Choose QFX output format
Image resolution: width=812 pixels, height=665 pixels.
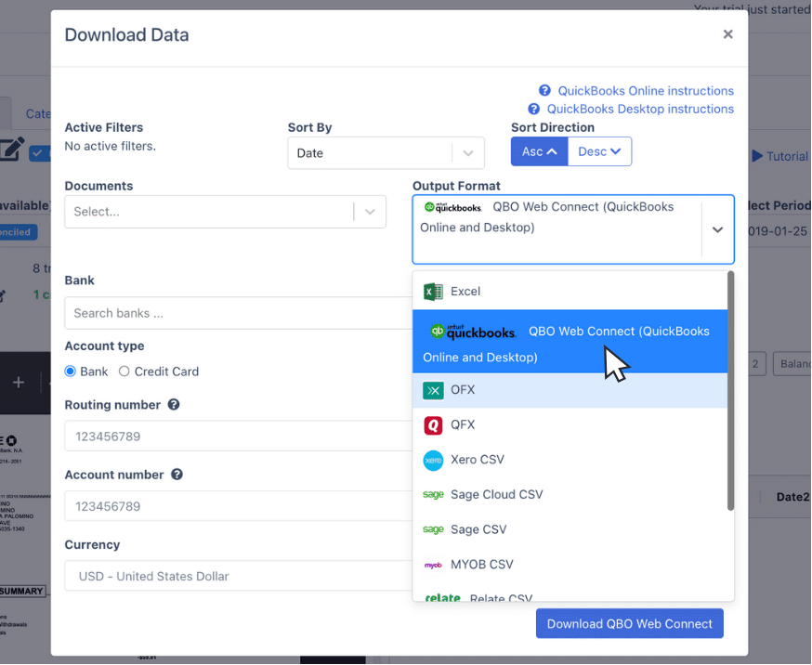pyautogui.click(x=570, y=424)
